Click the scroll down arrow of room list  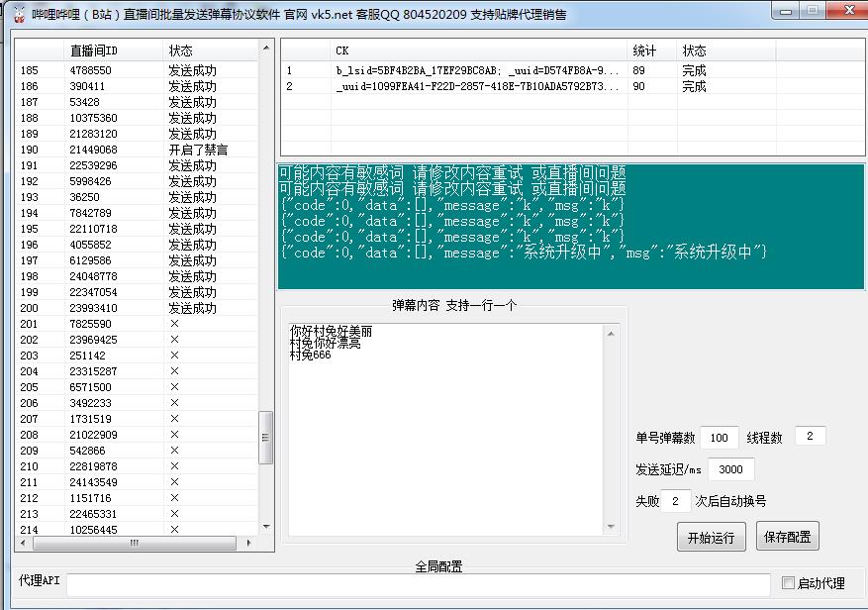point(265,527)
